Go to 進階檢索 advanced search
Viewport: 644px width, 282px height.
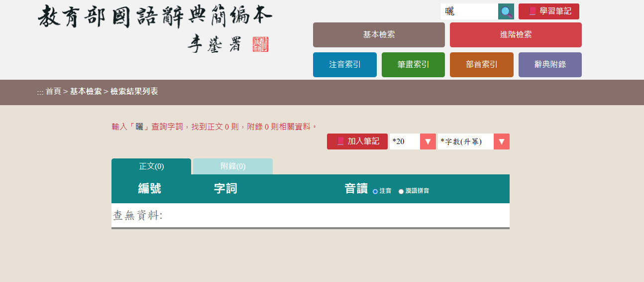coord(516,35)
